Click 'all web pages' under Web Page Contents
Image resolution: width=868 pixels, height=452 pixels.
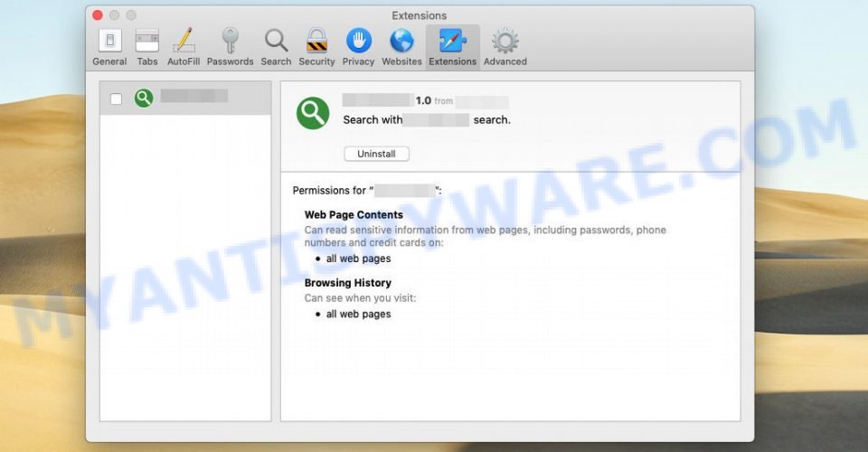pyautogui.click(x=358, y=259)
